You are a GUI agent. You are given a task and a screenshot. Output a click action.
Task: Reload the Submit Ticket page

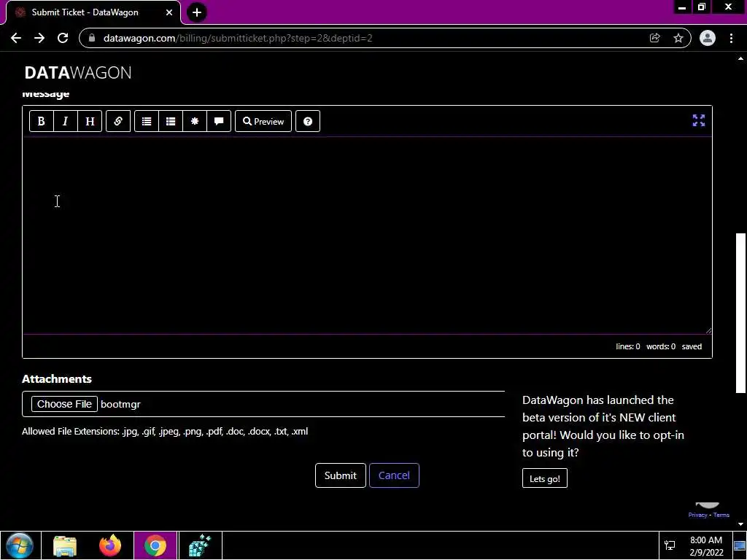[x=63, y=38]
